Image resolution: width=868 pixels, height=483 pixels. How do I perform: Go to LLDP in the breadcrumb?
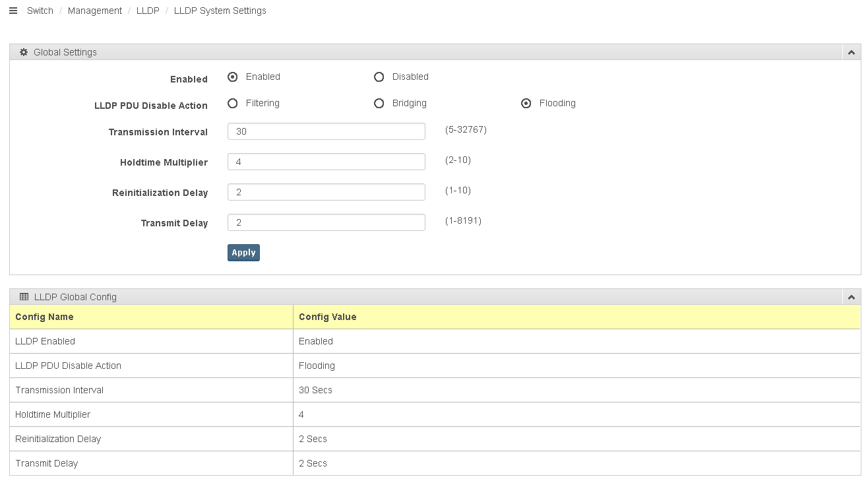[x=148, y=11]
